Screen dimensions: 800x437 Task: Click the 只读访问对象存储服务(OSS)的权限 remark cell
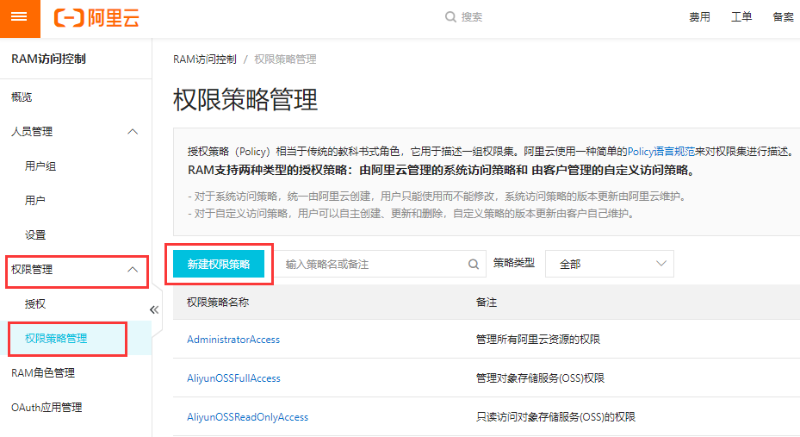point(555,417)
